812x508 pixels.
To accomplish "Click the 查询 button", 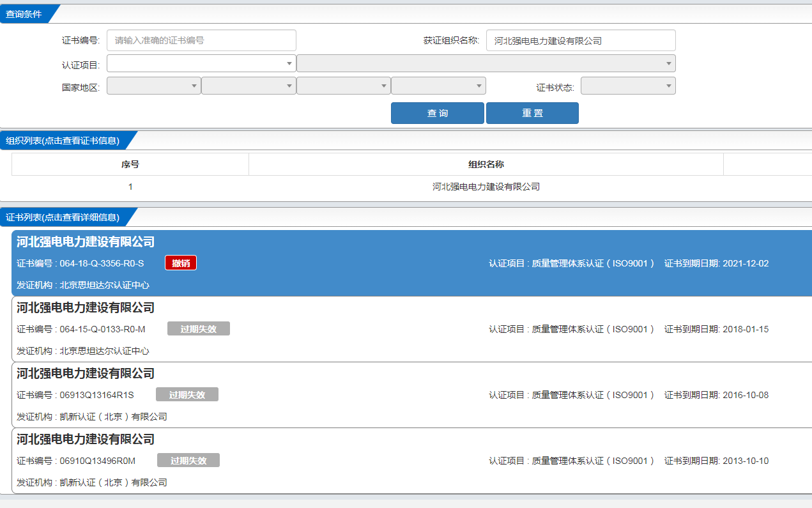I will (x=438, y=113).
